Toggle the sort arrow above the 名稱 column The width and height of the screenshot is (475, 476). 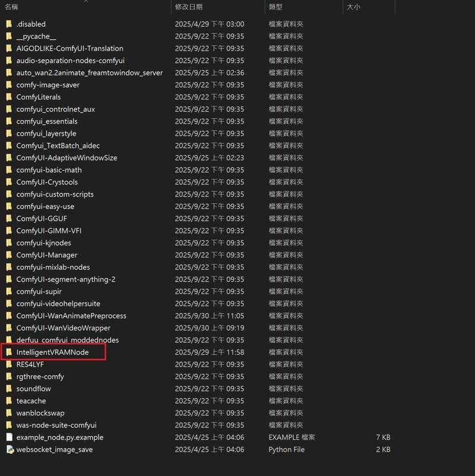click(85, 1)
